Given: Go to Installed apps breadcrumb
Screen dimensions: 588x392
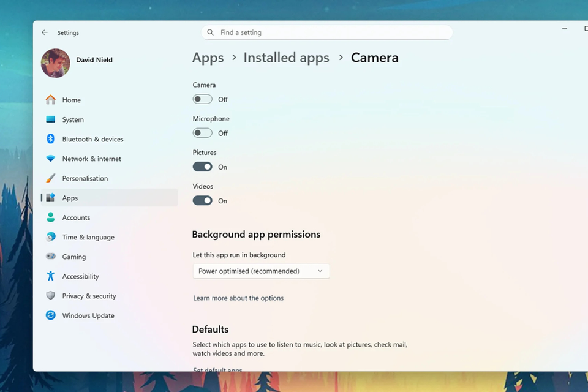Looking at the screenshot, I should coord(286,58).
